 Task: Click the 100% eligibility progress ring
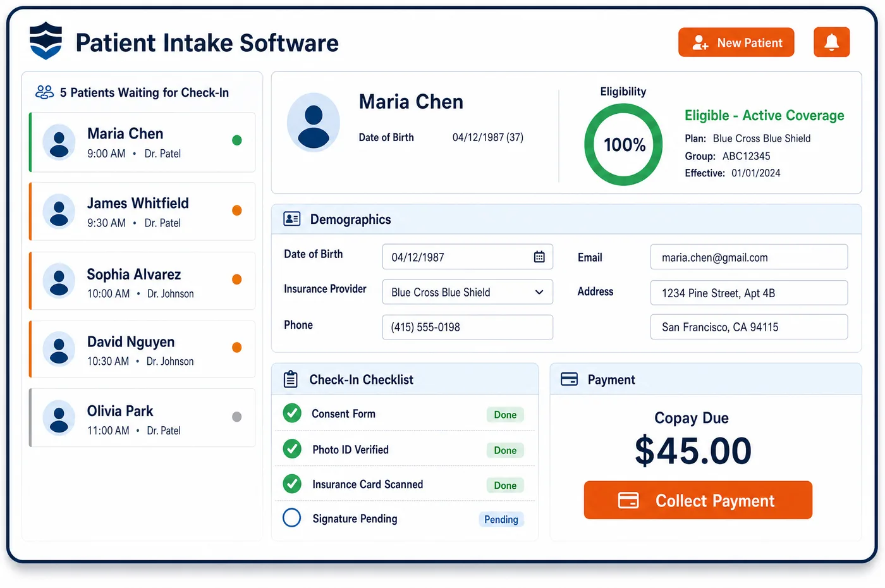(x=623, y=145)
